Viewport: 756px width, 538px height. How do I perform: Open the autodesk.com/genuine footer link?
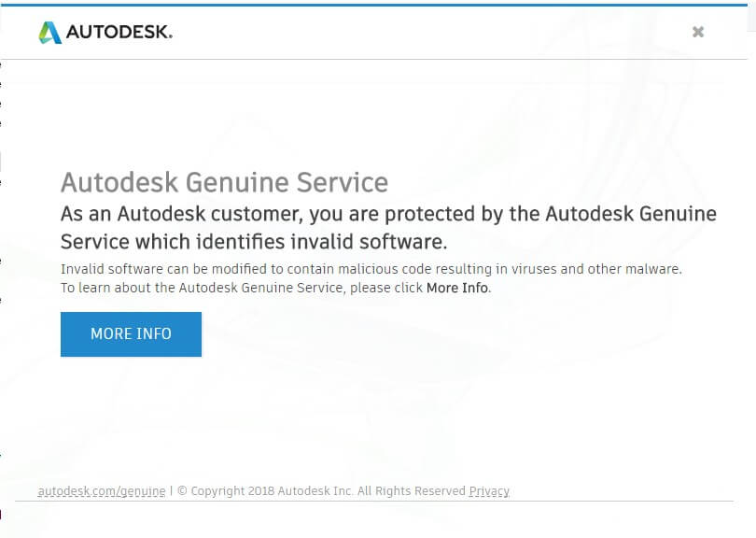pyautogui.click(x=102, y=491)
